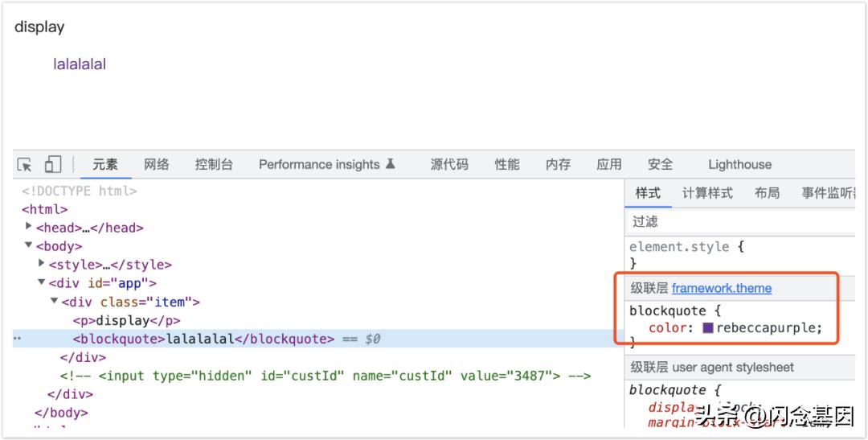868x440 pixels.
Task: Open the 元素 tab
Action: pyautogui.click(x=105, y=165)
